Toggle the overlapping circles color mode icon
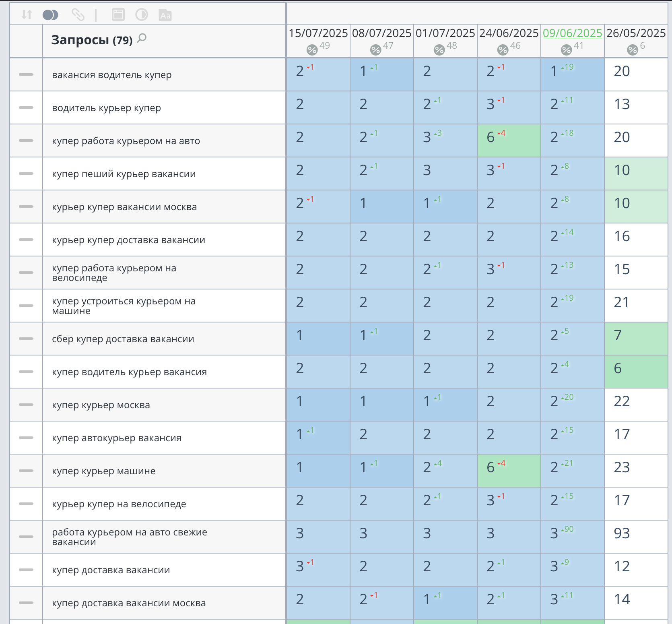The width and height of the screenshot is (672, 624). click(50, 15)
